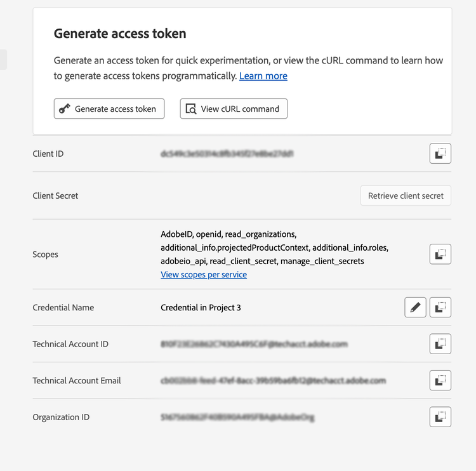This screenshot has height=471, width=476.
Task: Copy the Client ID value
Action: pos(440,154)
